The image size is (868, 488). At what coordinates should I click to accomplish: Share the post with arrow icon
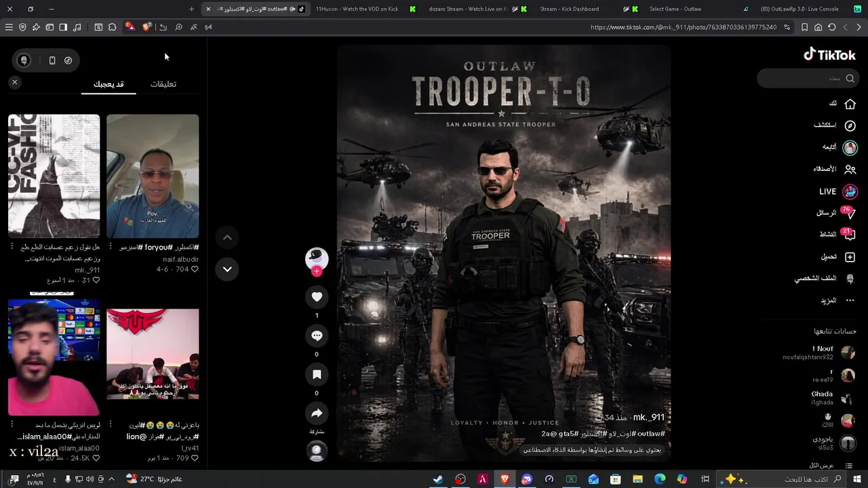pyautogui.click(x=317, y=413)
